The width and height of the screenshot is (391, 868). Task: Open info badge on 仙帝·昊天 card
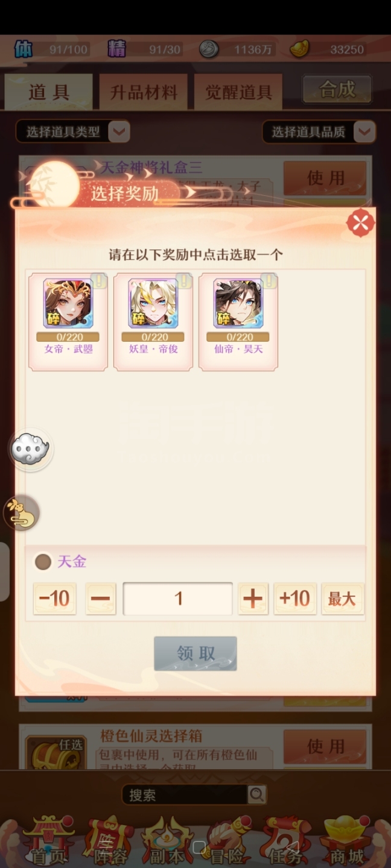[x=269, y=280]
